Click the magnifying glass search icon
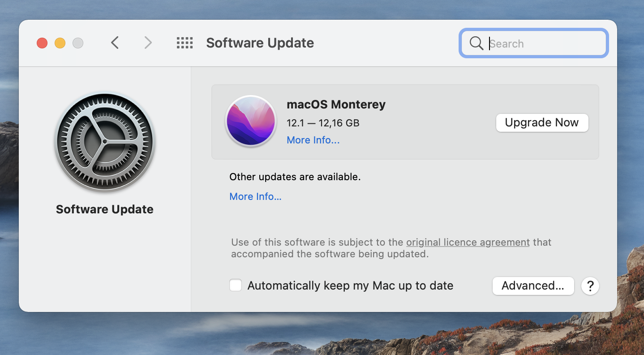This screenshot has height=355, width=644. pyautogui.click(x=476, y=43)
